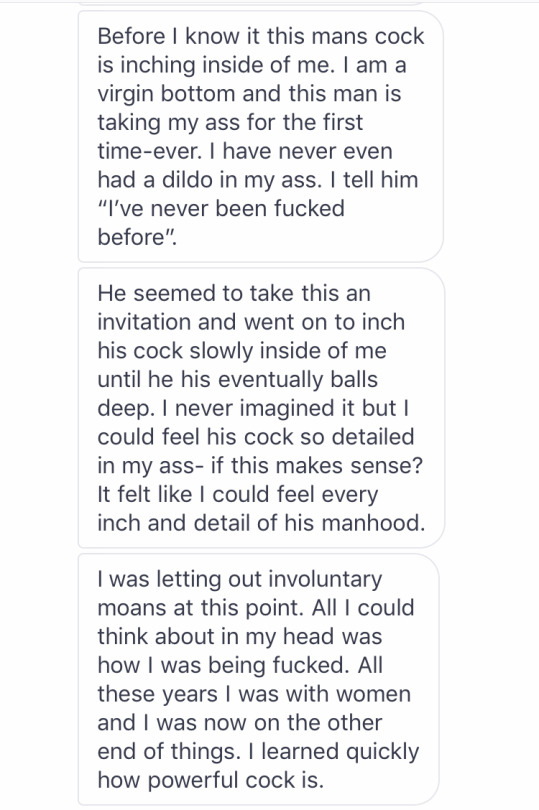Click the phrase "these years" in third message
Viewport: 539px width, 810px height.
click(157, 694)
